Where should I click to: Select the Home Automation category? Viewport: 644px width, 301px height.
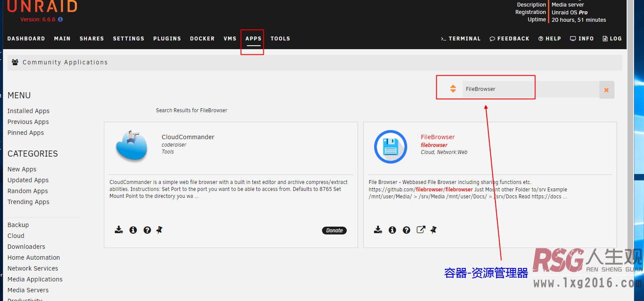[33, 258]
